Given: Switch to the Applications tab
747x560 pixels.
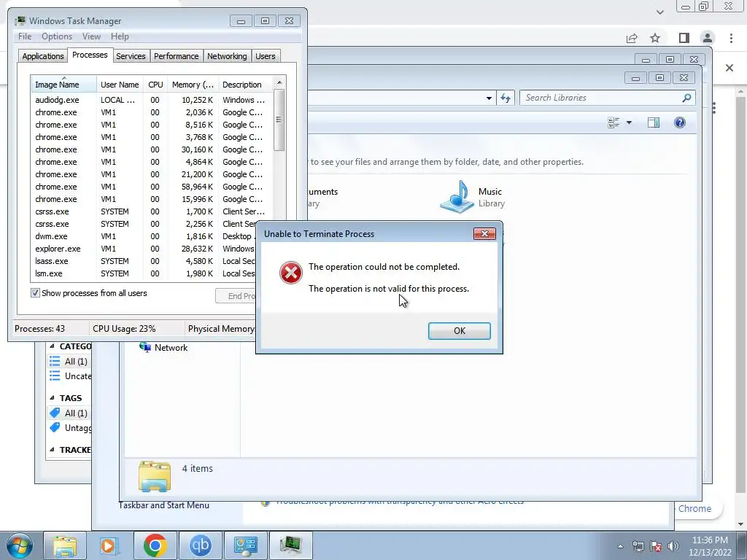Looking at the screenshot, I should (x=43, y=55).
